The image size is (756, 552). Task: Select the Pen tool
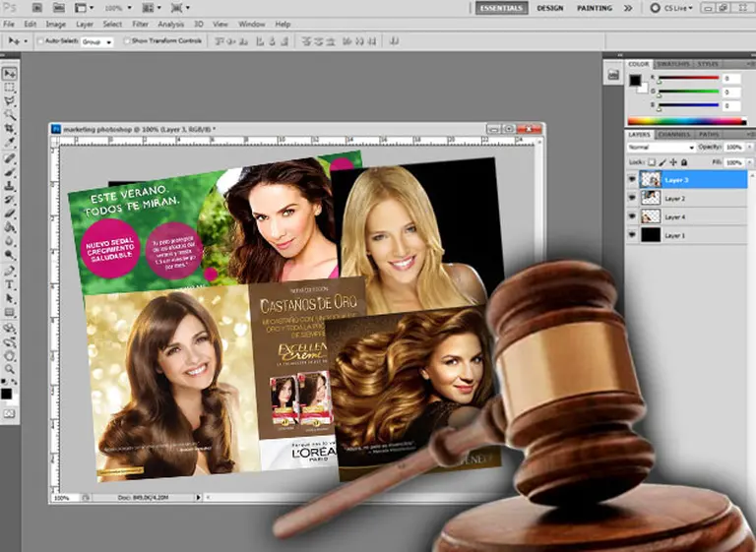click(x=10, y=271)
